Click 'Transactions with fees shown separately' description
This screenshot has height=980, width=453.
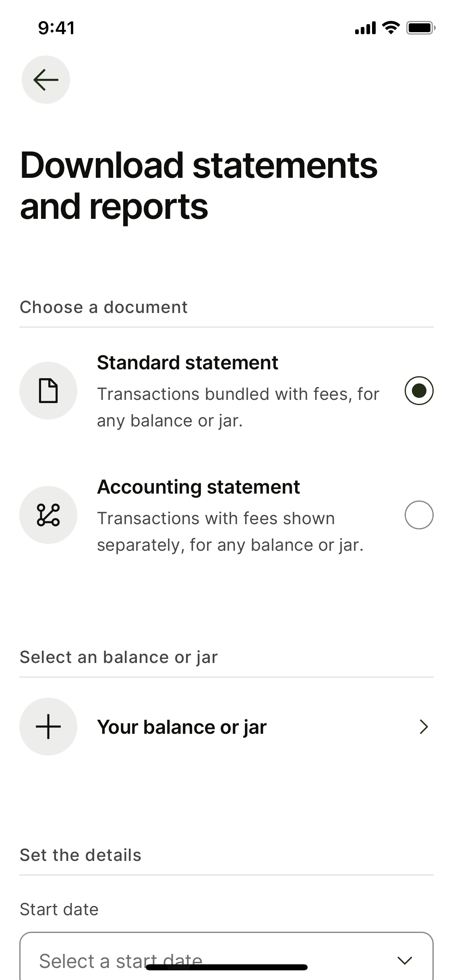coord(230,531)
